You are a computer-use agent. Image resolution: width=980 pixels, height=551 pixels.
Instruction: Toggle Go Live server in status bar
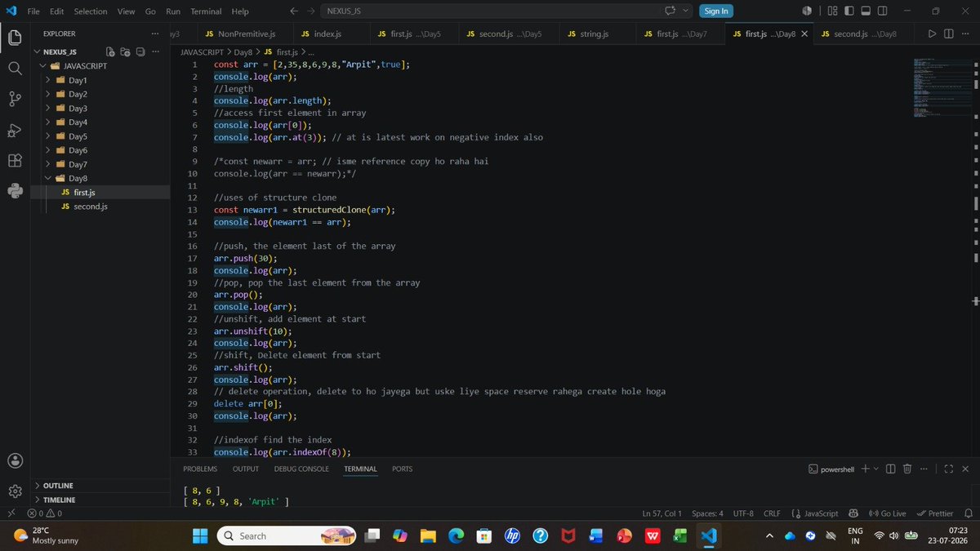pyautogui.click(x=888, y=513)
